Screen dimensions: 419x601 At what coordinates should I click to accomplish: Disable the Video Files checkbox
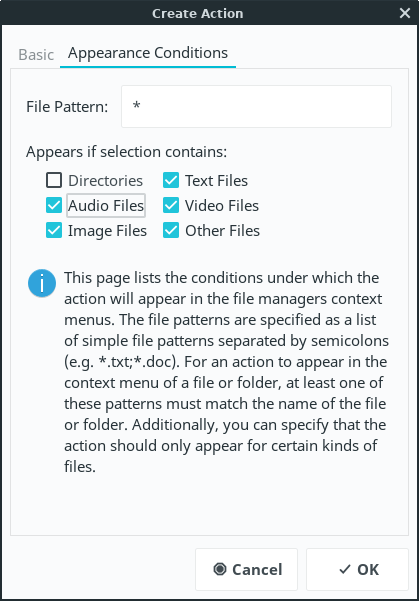tap(171, 205)
